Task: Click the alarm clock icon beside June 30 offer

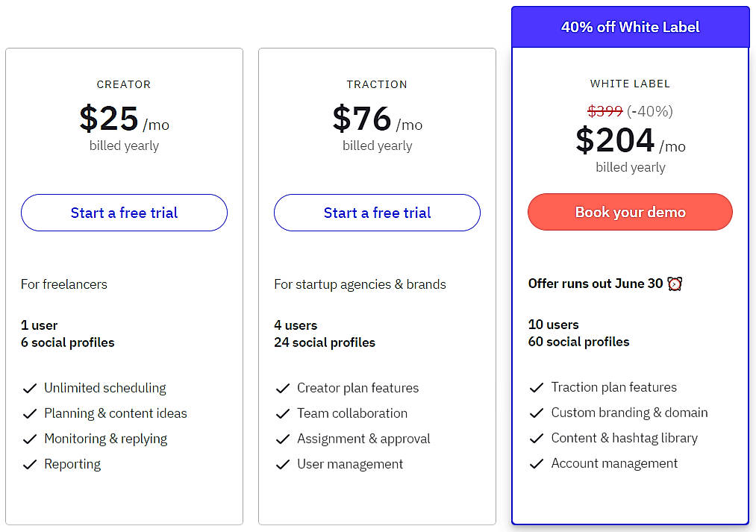Action: pos(674,284)
